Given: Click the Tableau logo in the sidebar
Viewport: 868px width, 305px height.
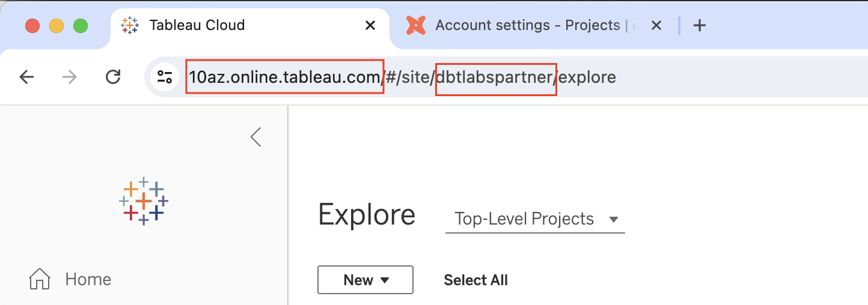Looking at the screenshot, I should pyautogui.click(x=144, y=201).
